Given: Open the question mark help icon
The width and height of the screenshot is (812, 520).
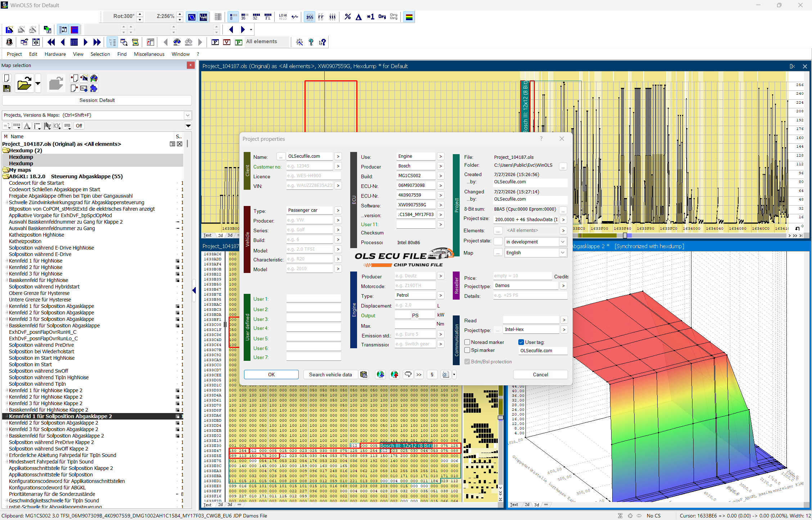Looking at the screenshot, I should [311, 42].
